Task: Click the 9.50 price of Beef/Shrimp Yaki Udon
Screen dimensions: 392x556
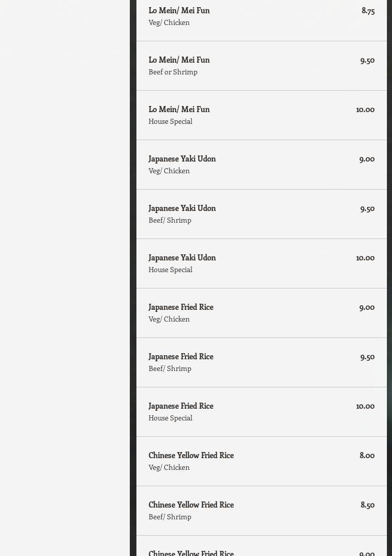Action: pos(367,208)
